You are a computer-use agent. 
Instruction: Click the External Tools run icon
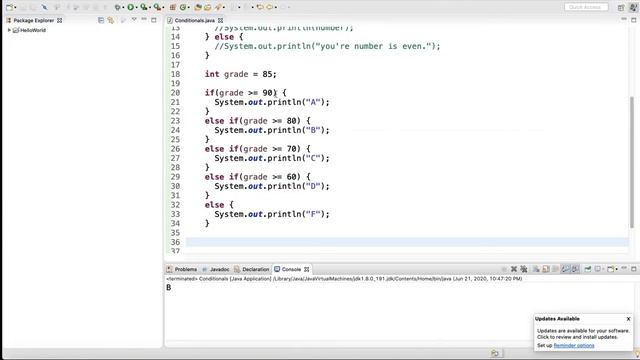pos(157,7)
